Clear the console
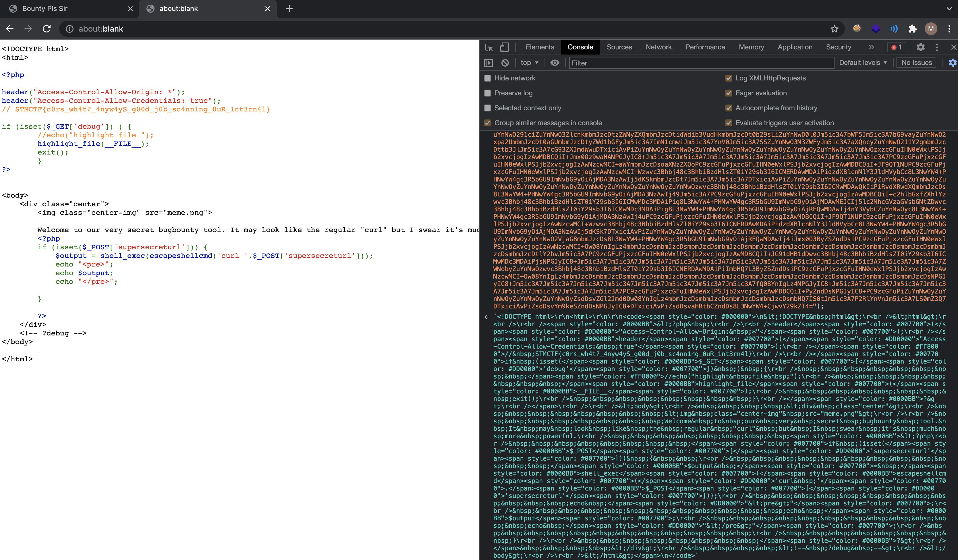 click(x=505, y=63)
